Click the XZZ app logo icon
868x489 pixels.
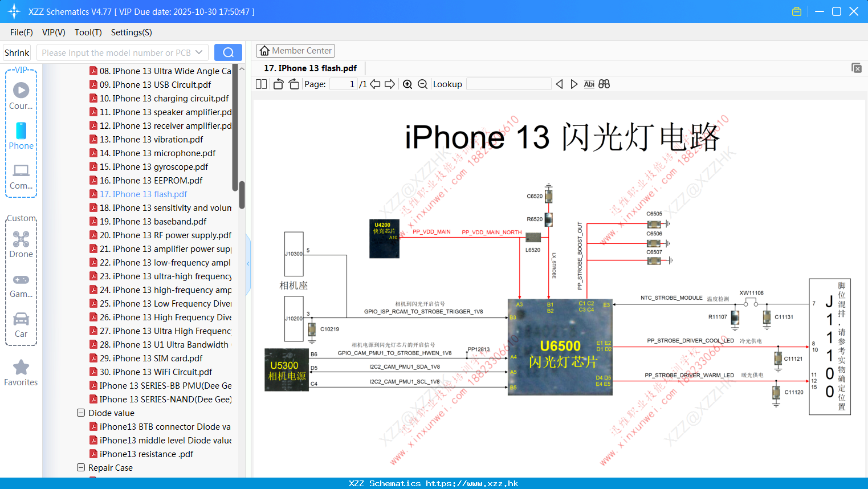click(14, 11)
